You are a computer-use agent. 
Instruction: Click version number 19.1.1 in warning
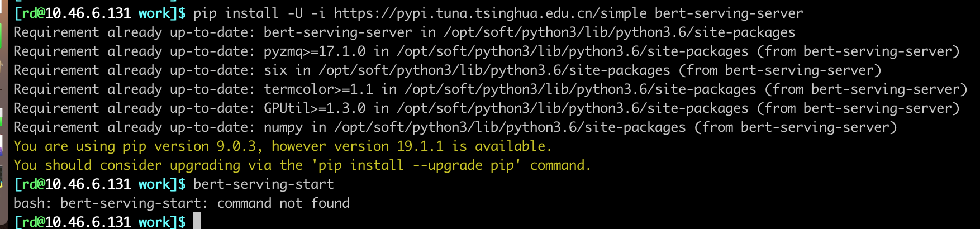pos(420,146)
